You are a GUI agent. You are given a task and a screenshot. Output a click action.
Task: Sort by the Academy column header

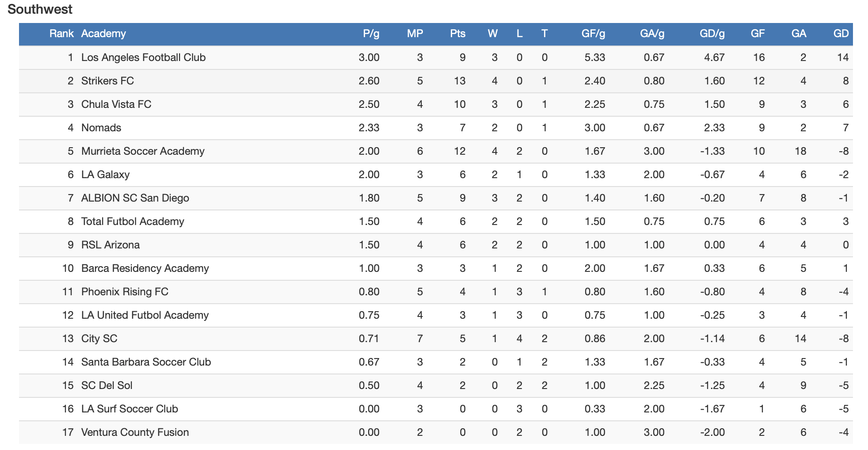[x=103, y=34]
